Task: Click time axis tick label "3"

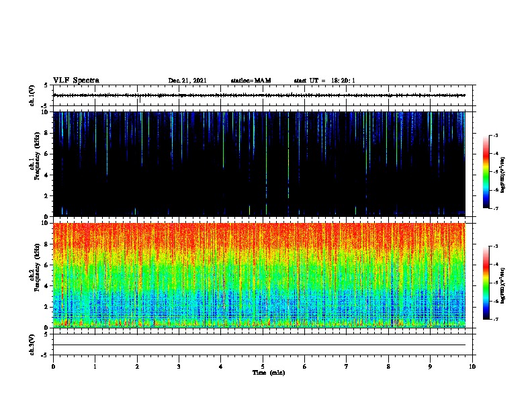Action: pyautogui.click(x=179, y=367)
